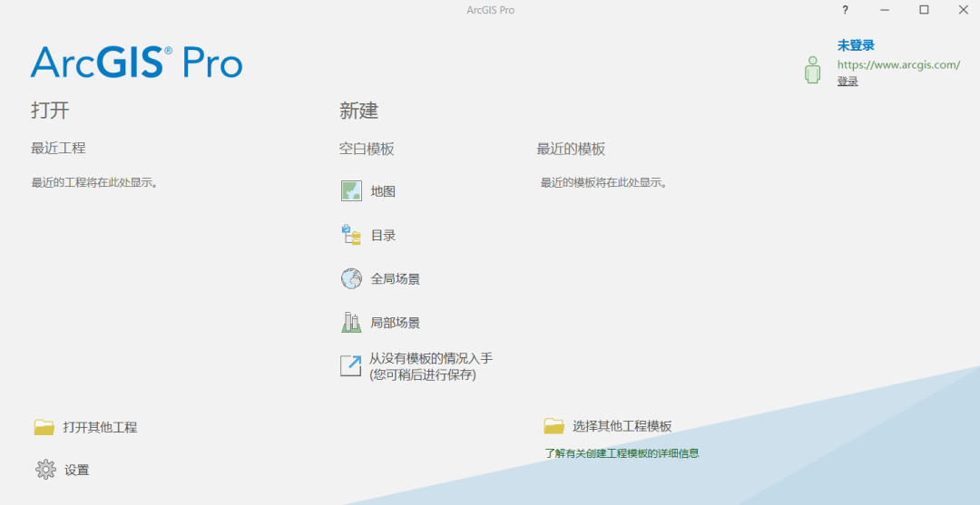Click the start-without-template arrow icon
This screenshot has width=980, height=505.
[351, 365]
